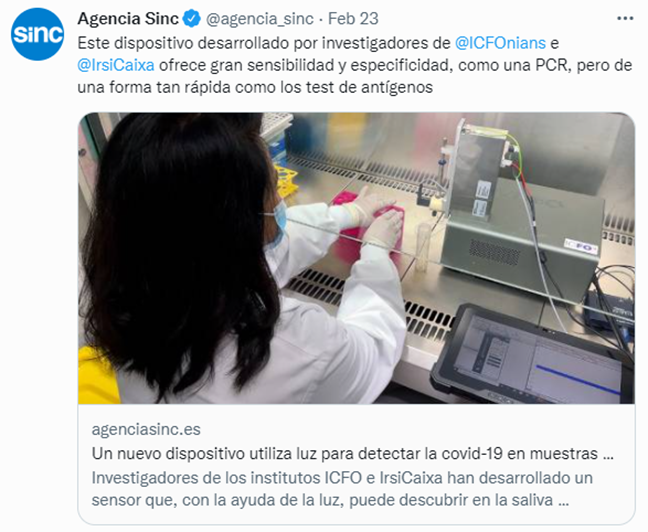Image resolution: width=648 pixels, height=532 pixels.
Task: Click the lab researcher preview image
Action: (x=356, y=258)
